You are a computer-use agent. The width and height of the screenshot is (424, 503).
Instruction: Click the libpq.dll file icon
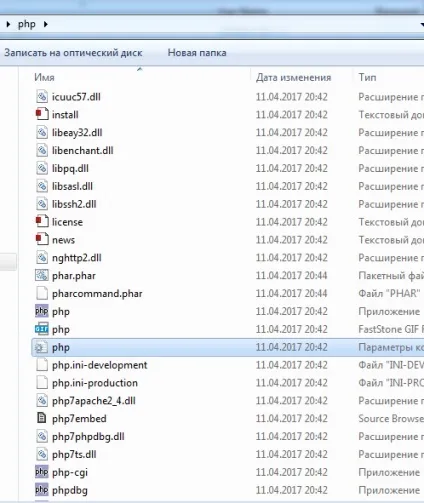coord(42,168)
